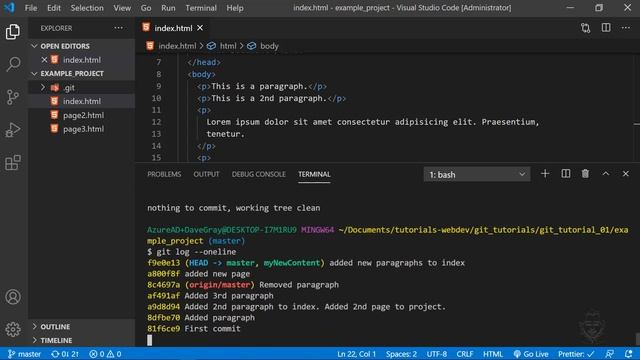
Task: Expand the Outline section
Action: pos(34,327)
